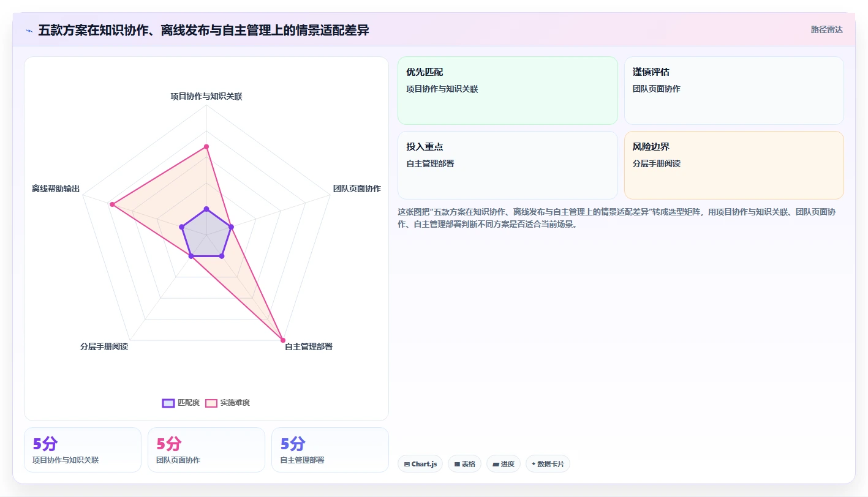Click the pink 实施难度 legend swatch
Image resolution: width=868 pixels, height=497 pixels.
(x=211, y=403)
